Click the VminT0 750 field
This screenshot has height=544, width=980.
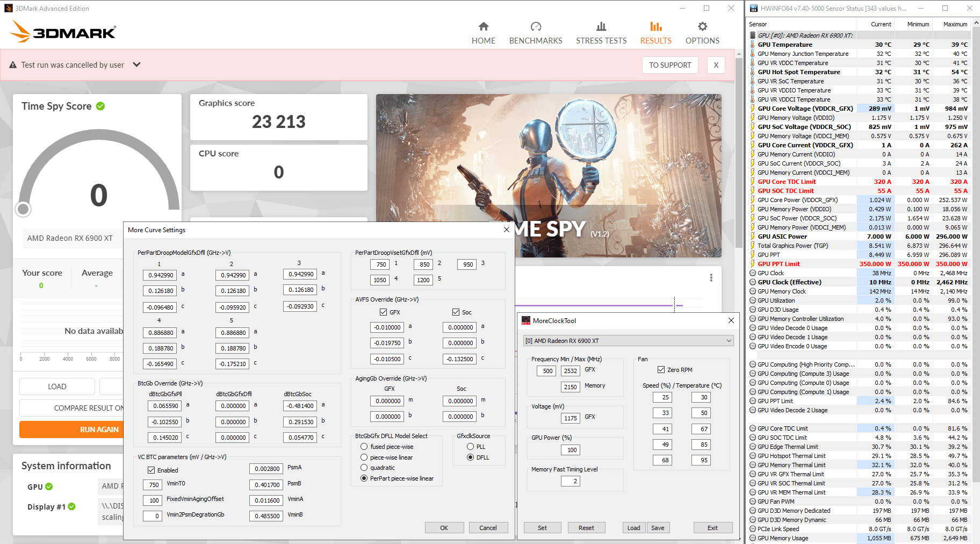point(153,485)
